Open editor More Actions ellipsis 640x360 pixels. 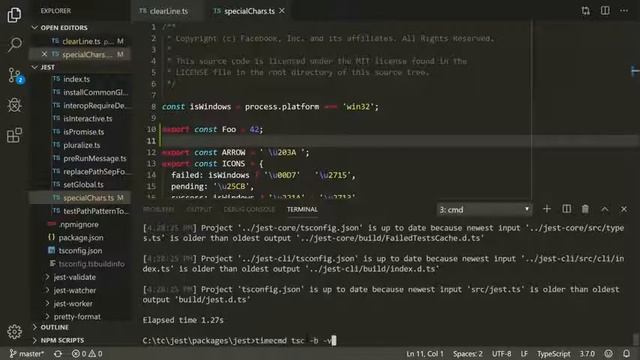point(624,11)
